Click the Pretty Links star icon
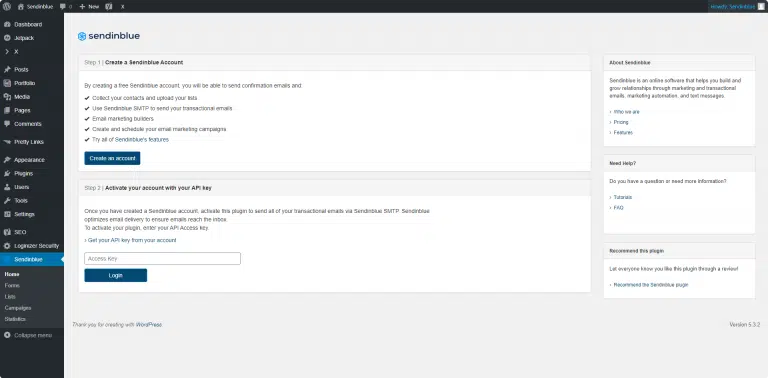 pos(7,142)
